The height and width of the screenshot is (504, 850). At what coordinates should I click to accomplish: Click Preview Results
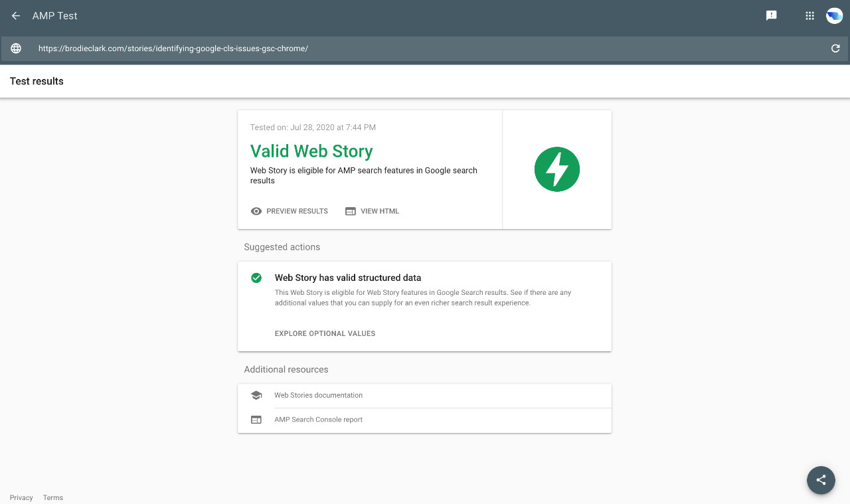tap(296, 210)
